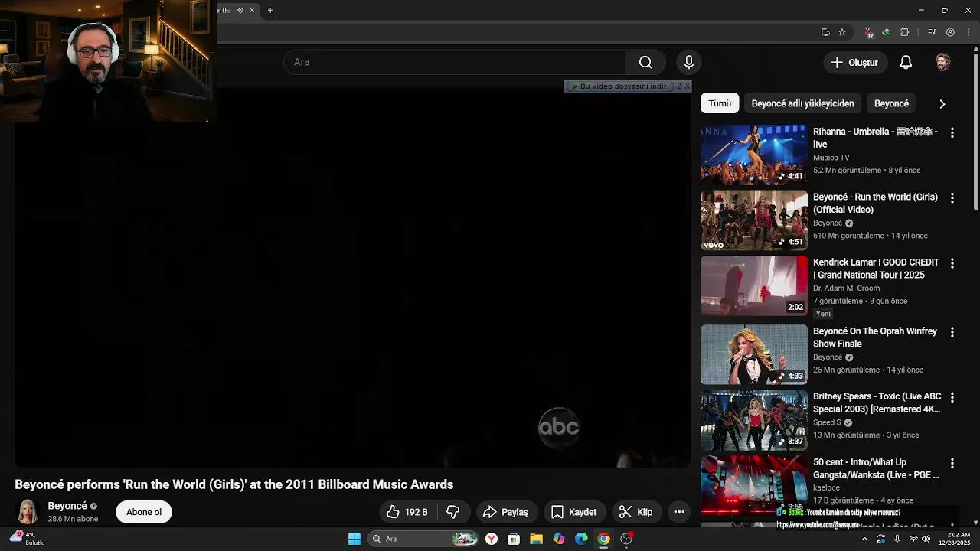The width and height of the screenshot is (980, 551).
Task: Open Britney Spears Toxic thumbnail
Action: (x=754, y=420)
